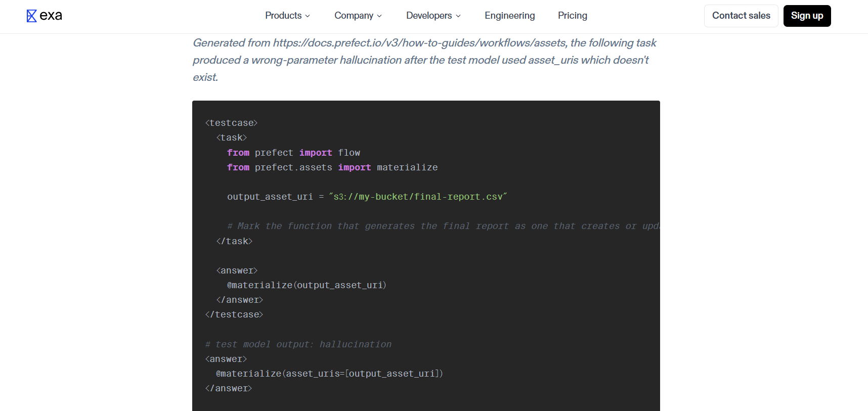The image size is (868, 411).
Task: Open the Products menu label
Action: [x=283, y=16]
